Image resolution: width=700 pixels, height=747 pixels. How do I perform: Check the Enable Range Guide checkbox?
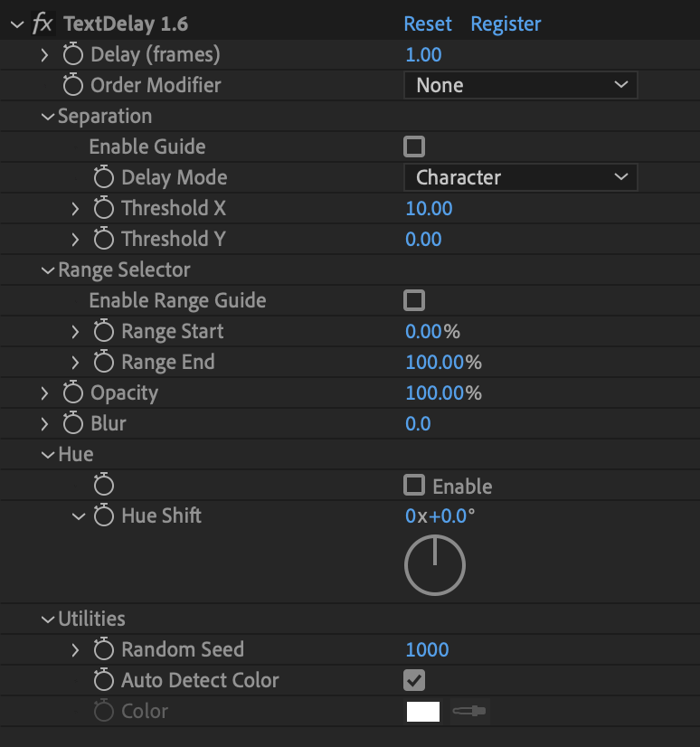[414, 300]
